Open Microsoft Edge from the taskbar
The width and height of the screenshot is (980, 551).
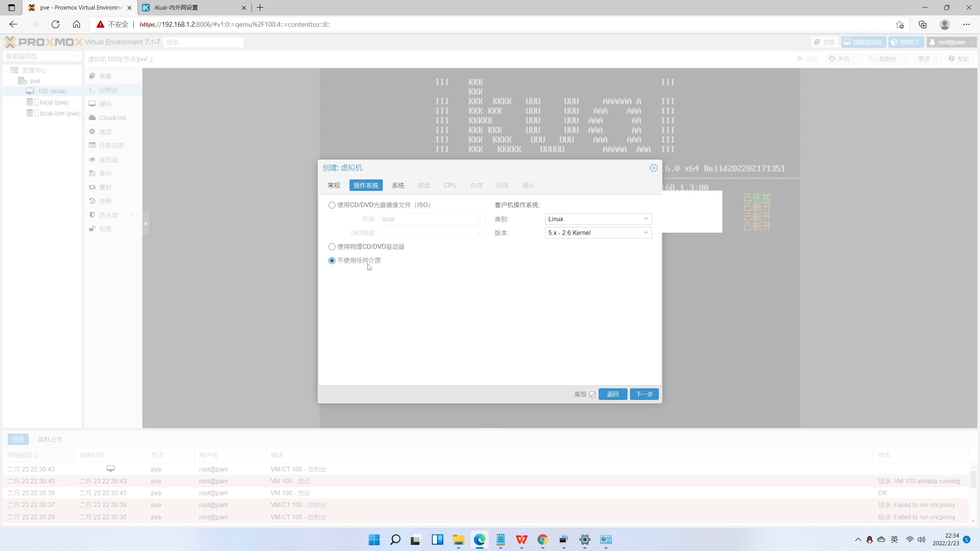(479, 540)
